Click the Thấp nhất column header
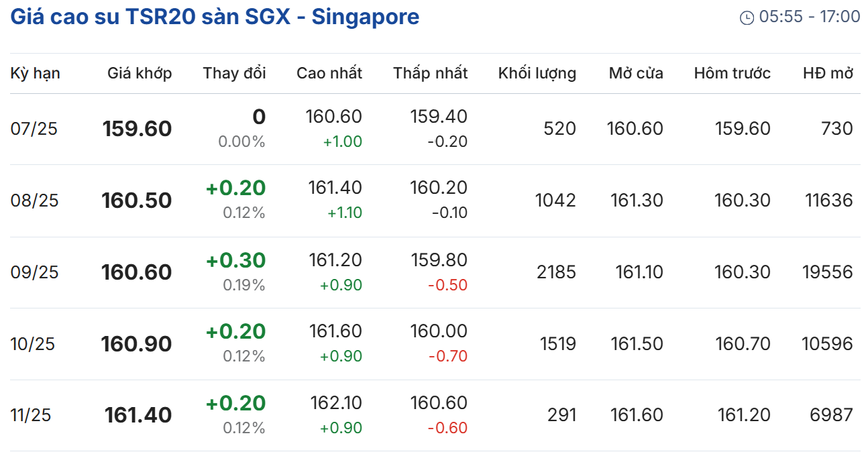868x452 pixels. [430, 73]
